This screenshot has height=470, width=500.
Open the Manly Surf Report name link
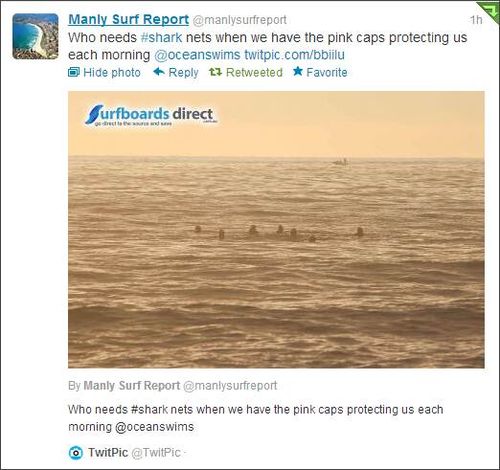[128, 20]
